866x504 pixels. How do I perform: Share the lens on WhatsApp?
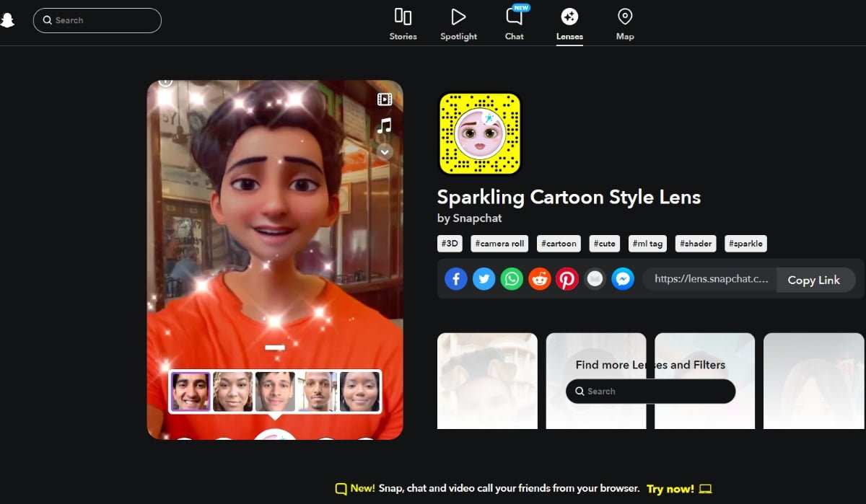coord(512,278)
